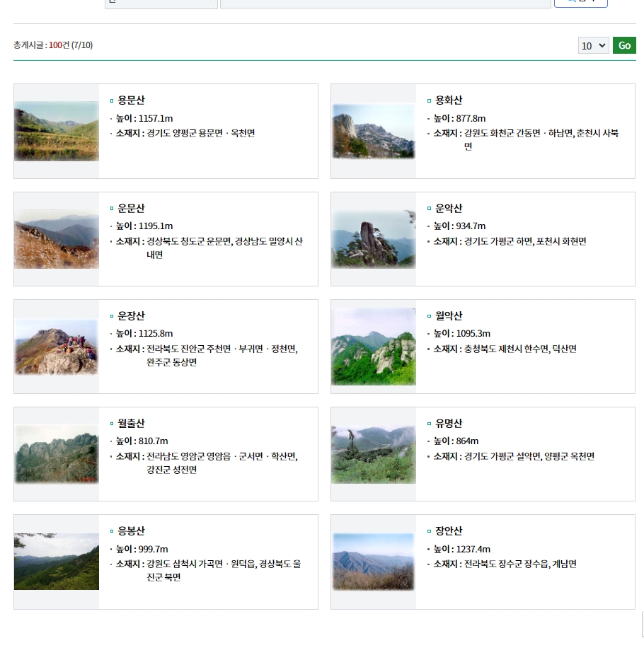The width and height of the screenshot is (644, 650).
Task: Click the location 경기도 가평군 하면, 포천시 화현면
Action: tap(525, 241)
